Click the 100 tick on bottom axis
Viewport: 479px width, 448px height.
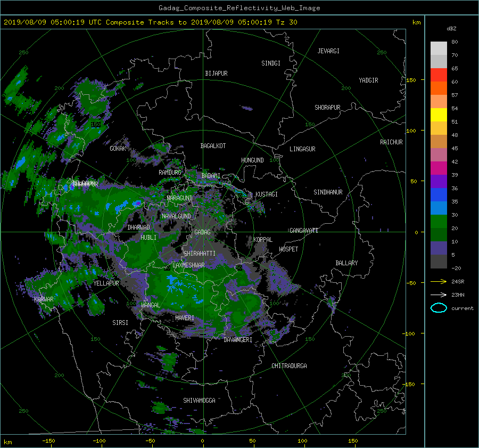302,441
